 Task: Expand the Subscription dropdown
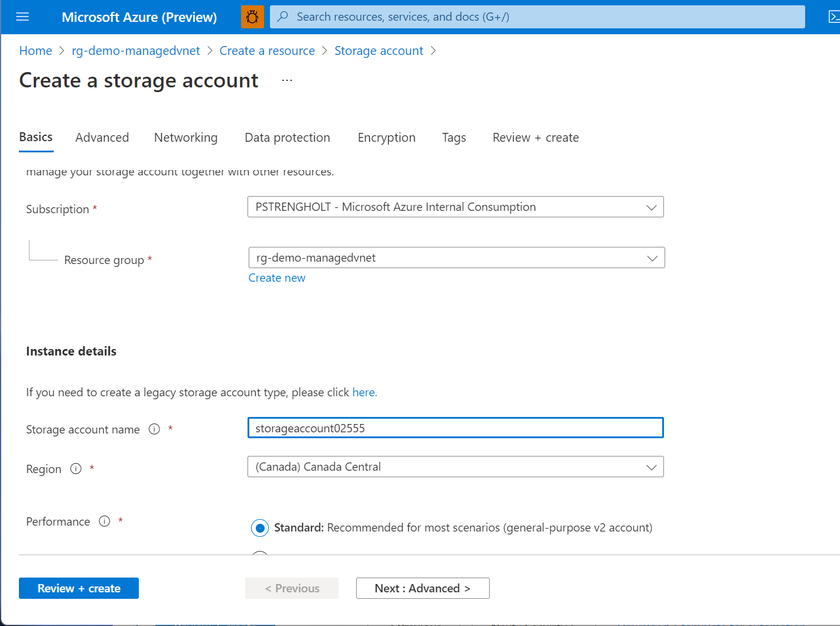coord(455,207)
